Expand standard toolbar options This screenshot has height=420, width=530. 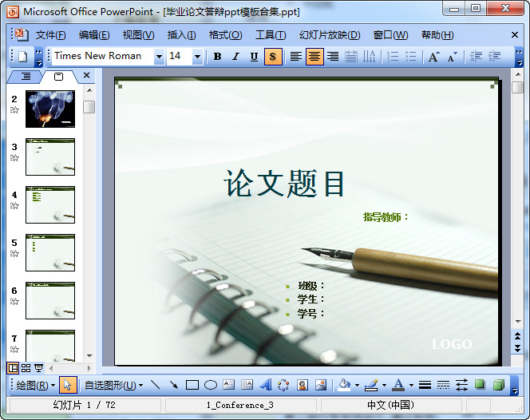[x=39, y=57]
